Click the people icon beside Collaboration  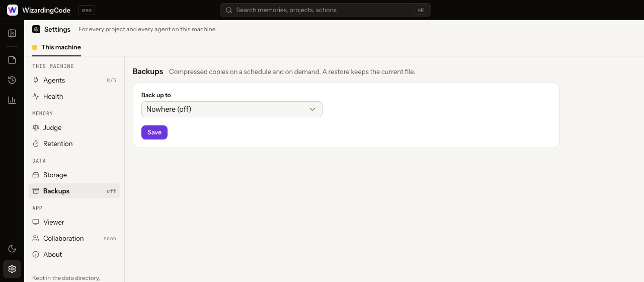tap(36, 238)
